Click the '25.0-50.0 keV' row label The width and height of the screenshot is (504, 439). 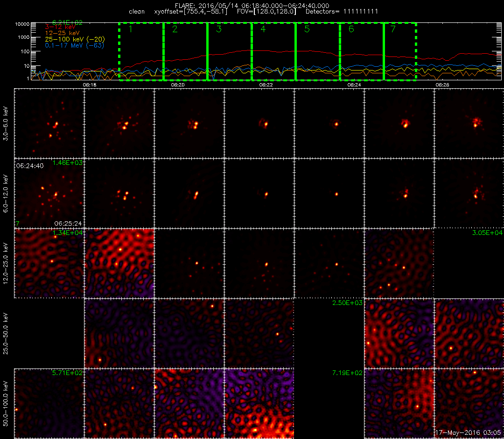pos(5,333)
